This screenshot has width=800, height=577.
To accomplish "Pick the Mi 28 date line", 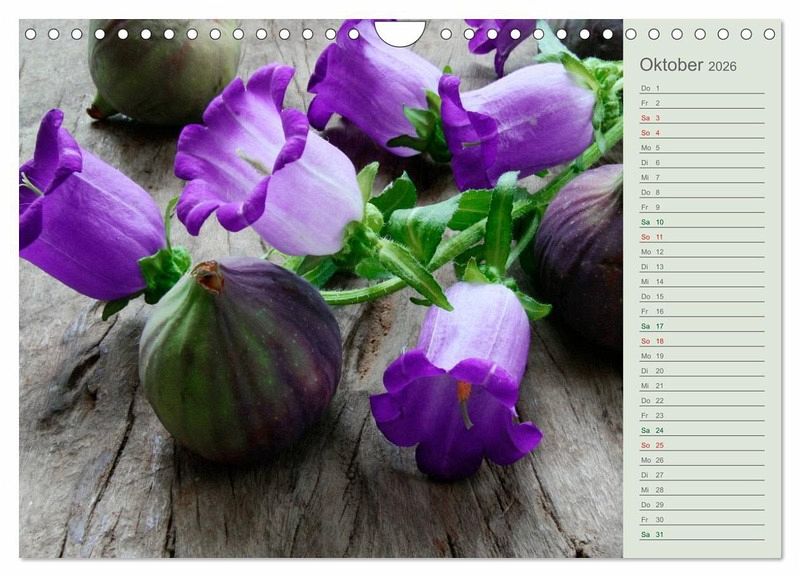I will coord(701,490).
